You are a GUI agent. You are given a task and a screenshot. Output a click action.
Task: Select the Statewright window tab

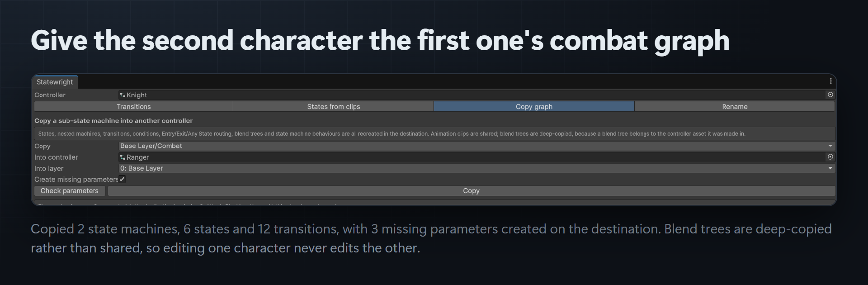(x=55, y=82)
